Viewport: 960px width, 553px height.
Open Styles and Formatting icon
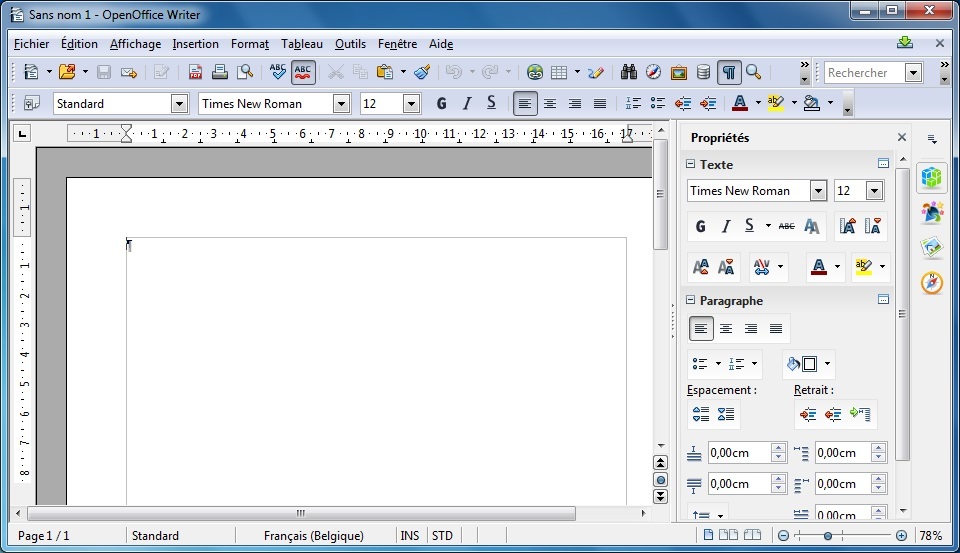[31, 103]
